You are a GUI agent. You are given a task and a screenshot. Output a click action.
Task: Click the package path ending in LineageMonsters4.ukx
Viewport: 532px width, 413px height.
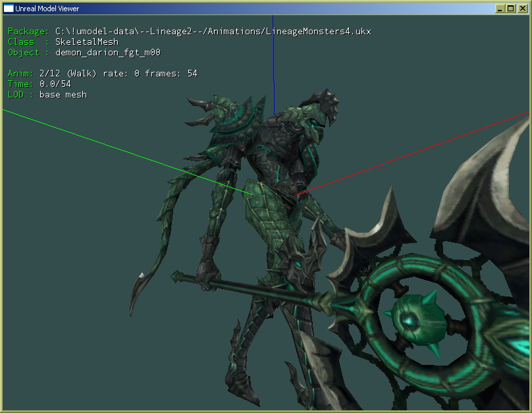click(213, 32)
